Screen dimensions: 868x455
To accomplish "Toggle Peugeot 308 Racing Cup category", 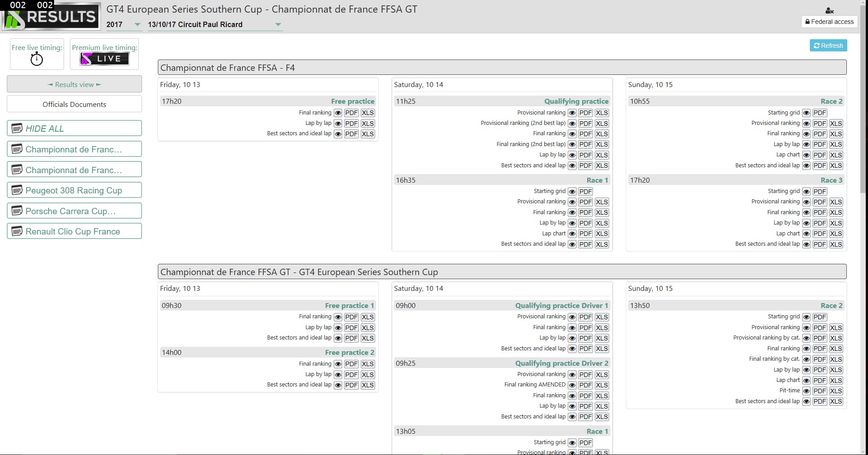I will tap(74, 190).
